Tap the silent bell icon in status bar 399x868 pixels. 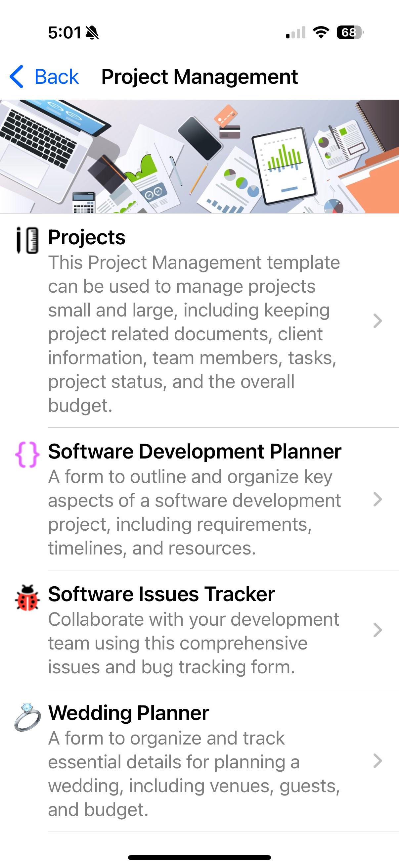coord(92,33)
